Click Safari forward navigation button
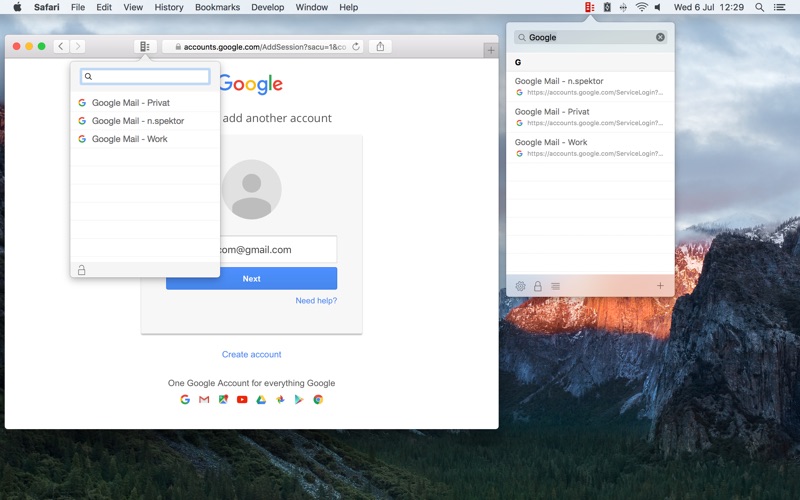Viewport: 800px width, 500px height. click(x=78, y=46)
